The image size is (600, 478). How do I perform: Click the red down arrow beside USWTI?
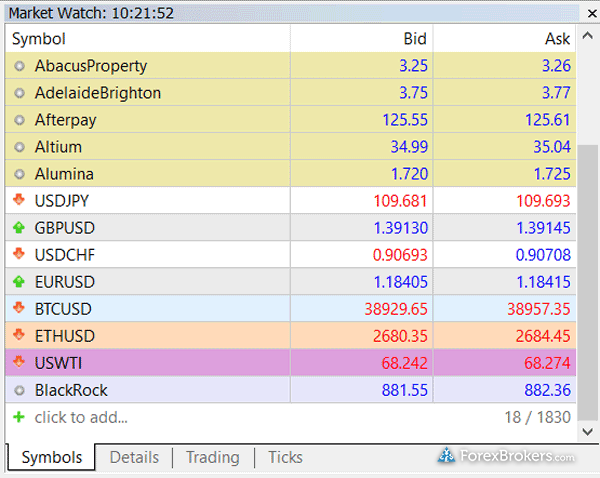[19, 362]
